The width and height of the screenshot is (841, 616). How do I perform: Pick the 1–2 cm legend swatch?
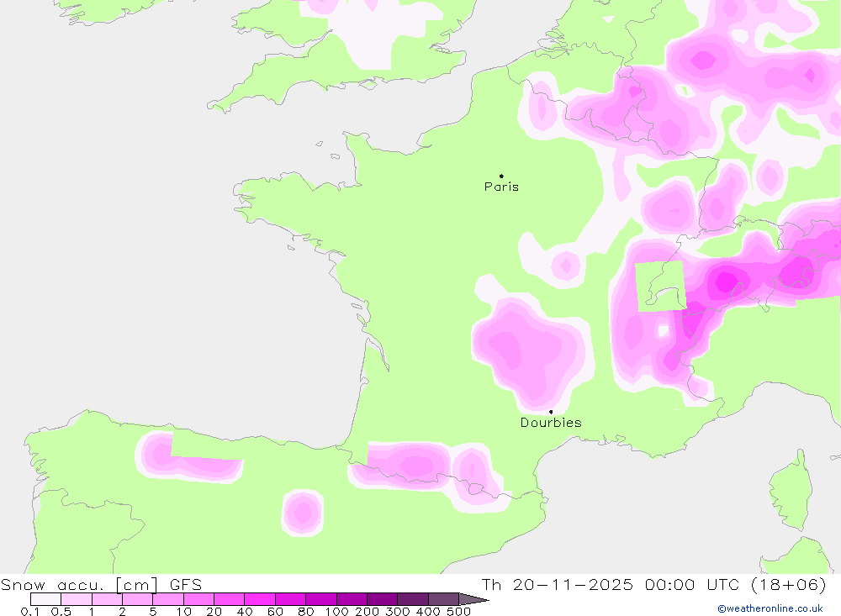(x=107, y=599)
